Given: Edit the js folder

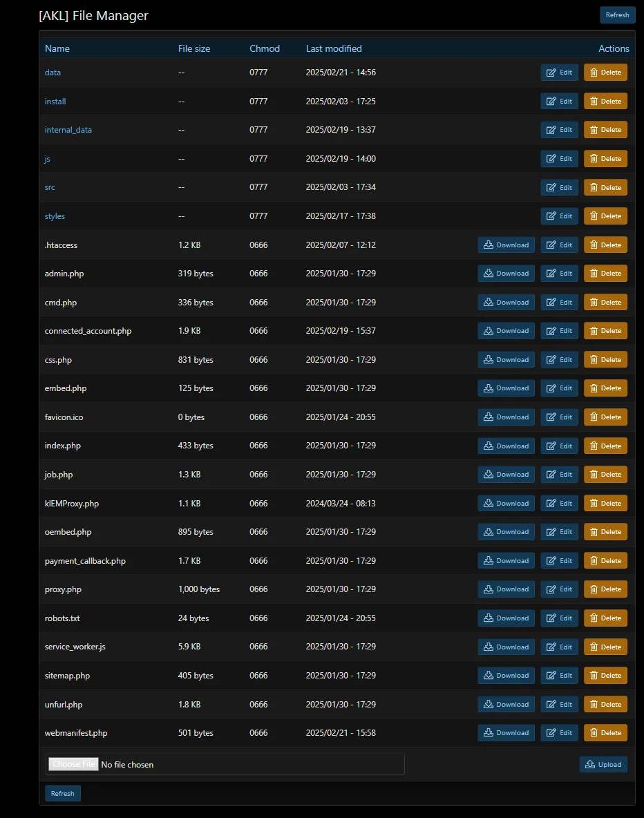Looking at the screenshot, I should (x=559, y=159).
